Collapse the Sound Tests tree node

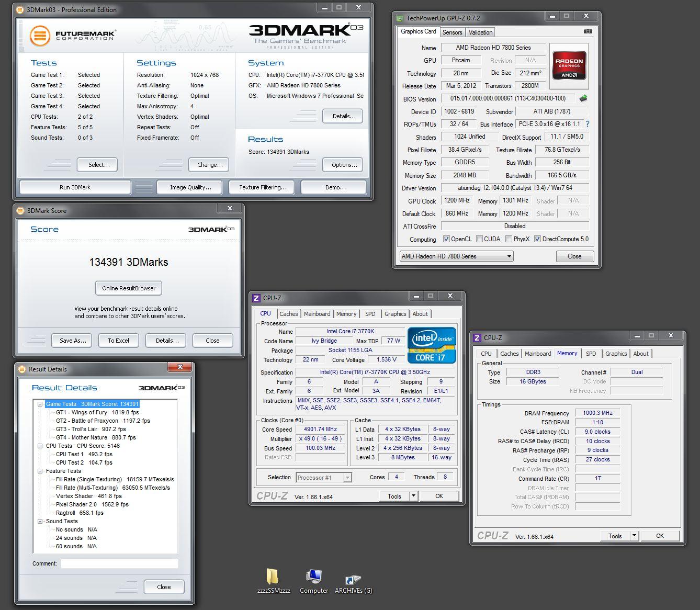point(40,521)
